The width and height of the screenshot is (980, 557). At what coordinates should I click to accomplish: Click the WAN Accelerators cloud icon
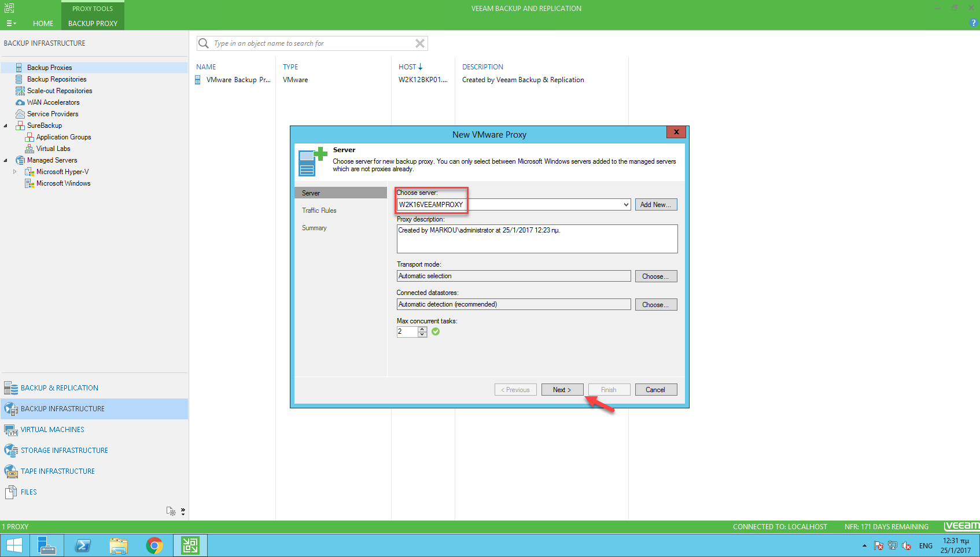pyautogui.click(x=20, y=102)
